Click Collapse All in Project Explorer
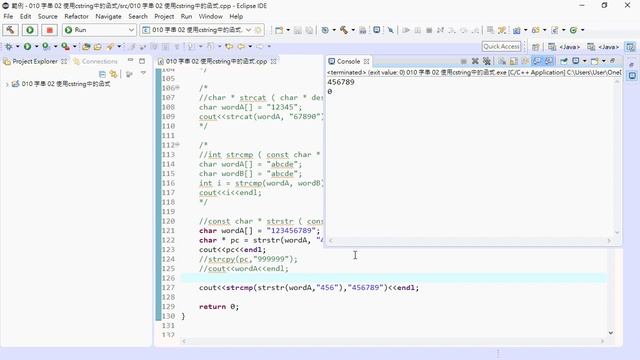 (x=102, y=74)
